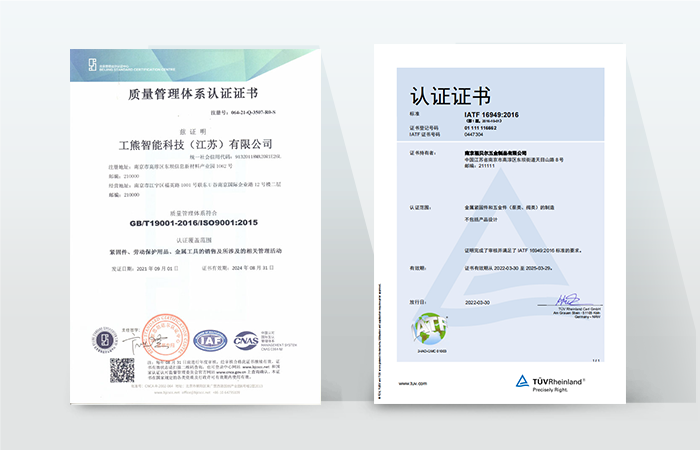Click the expiry date '2024 年 08 月 31 日'

(253, 268)
